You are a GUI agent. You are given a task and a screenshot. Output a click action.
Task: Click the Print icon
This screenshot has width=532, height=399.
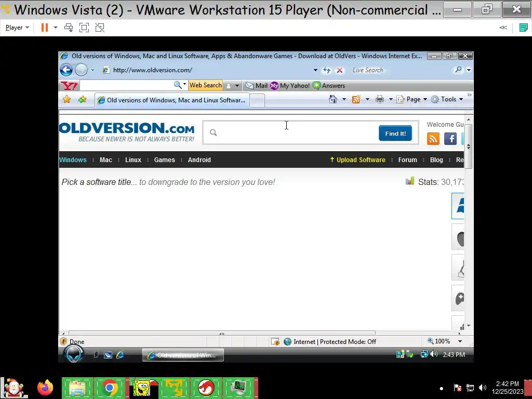tap(380, 99)
